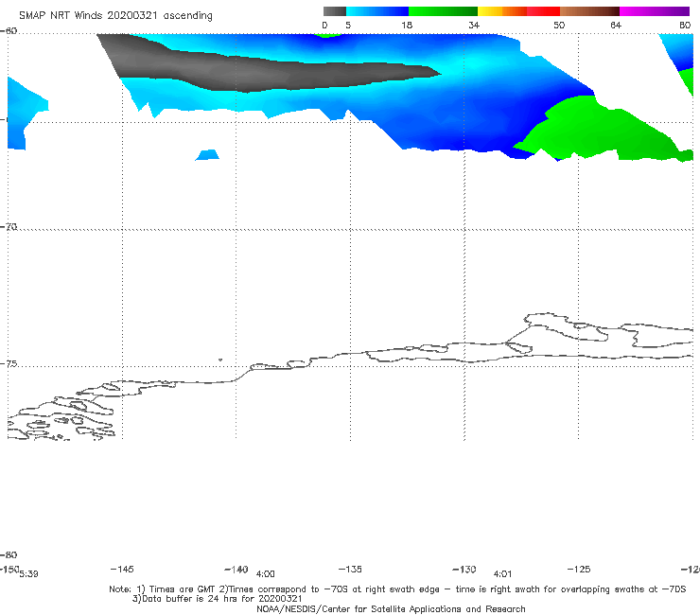Viewport: 700px width, 615px height.
Task: Click the note line starting 'Note: 1) Times are GMT'
Action: [x=397, y=589]
